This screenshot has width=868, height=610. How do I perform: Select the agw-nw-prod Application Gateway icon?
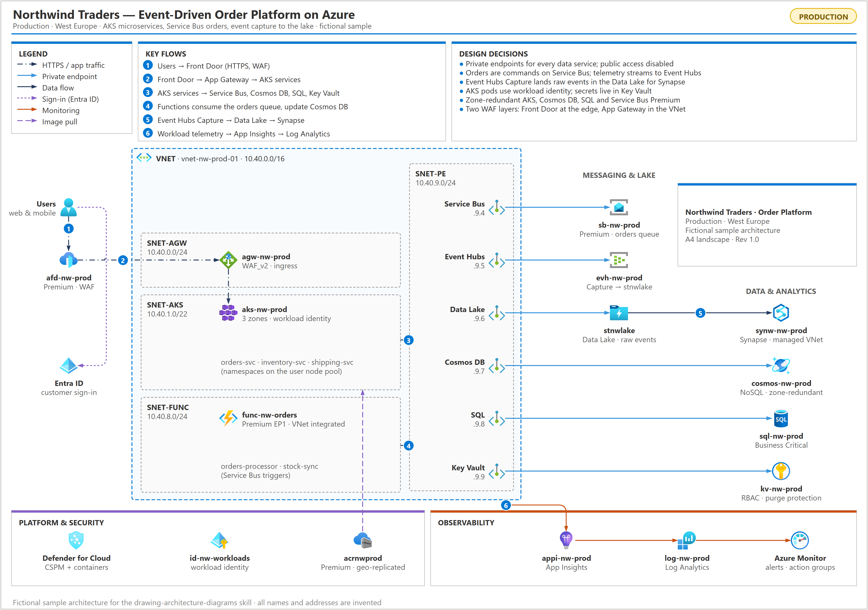pos(228,260)
